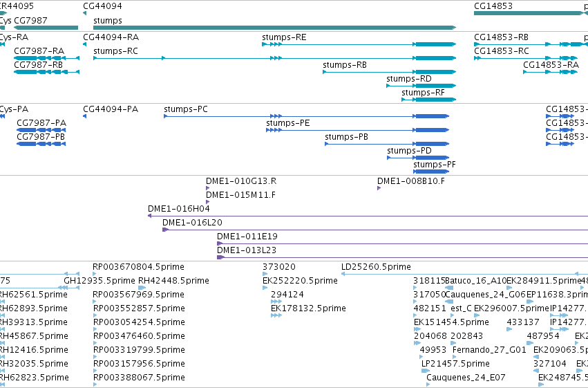Select the stumps-RD transcript label
Screen dimensions: 588x388
click(409, 79)
